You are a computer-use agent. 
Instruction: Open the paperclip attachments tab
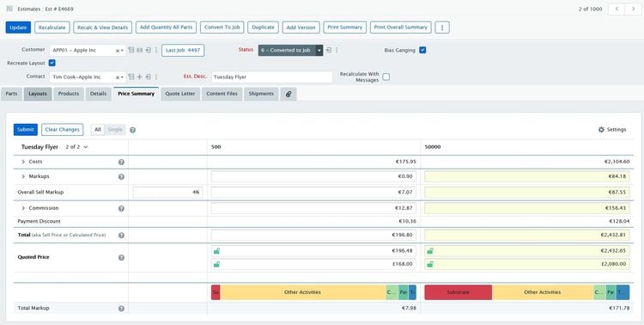[x=289, y=94]
